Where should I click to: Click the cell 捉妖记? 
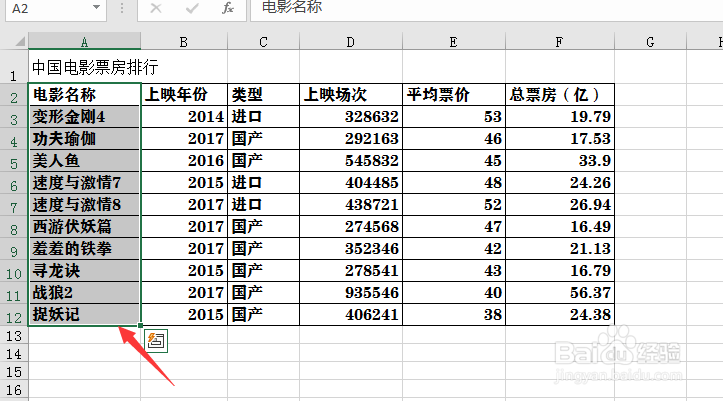click(x=84, y=315)
